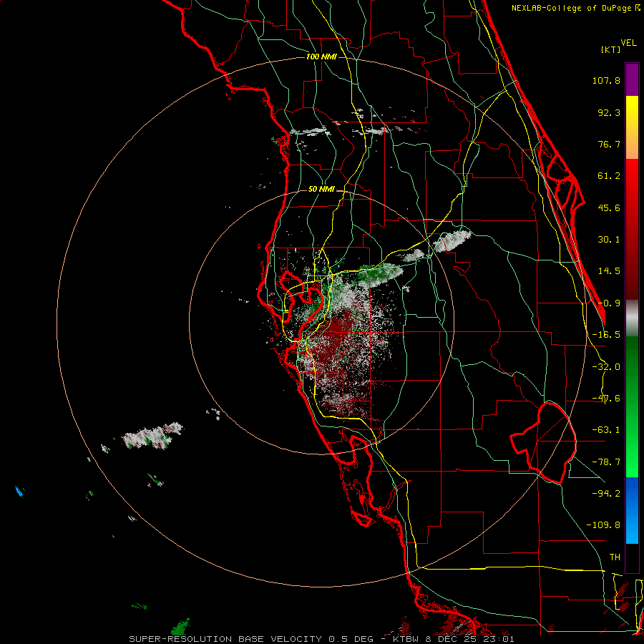Select the 30.1 value on velocity scale
The image size is (644, 644).
[609, 240]
